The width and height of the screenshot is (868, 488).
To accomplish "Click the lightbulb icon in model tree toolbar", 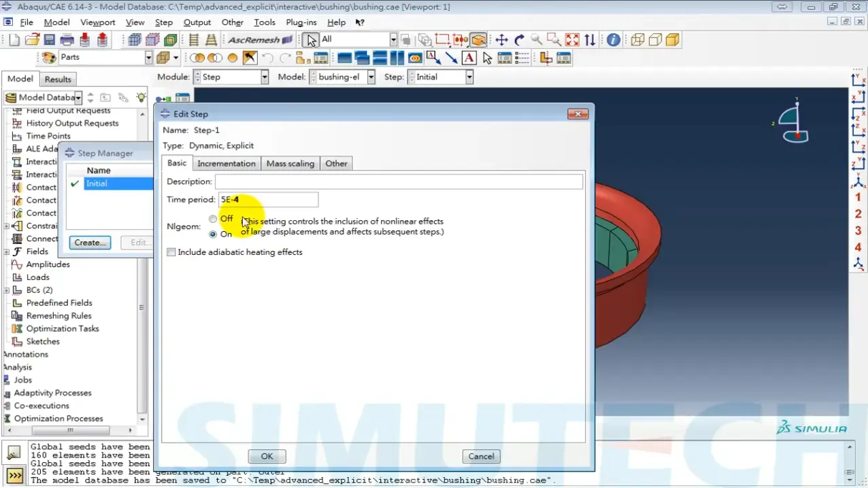I will tap(141, 97).
